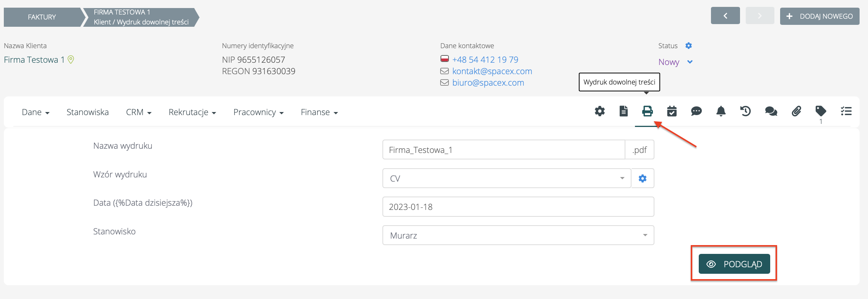The width and height of the screenshot is (868, 299).
Task: Click the DODAJ NOWEGO button
Action: tap(819, 16)
